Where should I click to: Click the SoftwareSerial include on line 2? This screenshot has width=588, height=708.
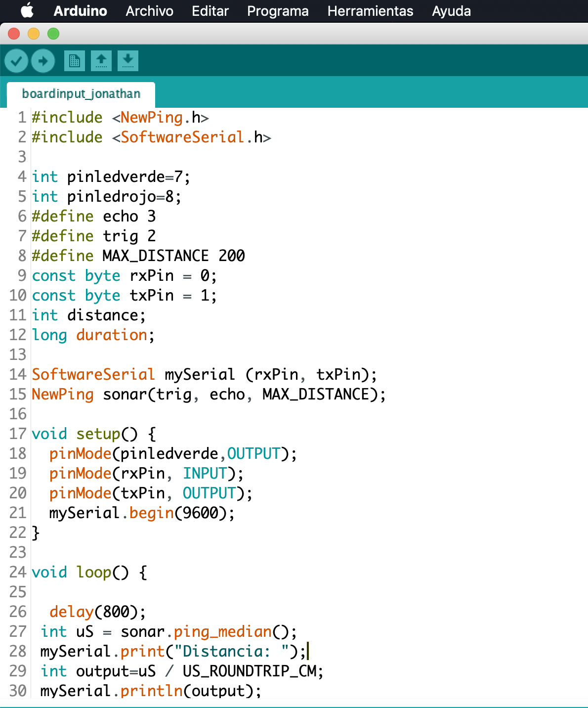coord(152,137)
